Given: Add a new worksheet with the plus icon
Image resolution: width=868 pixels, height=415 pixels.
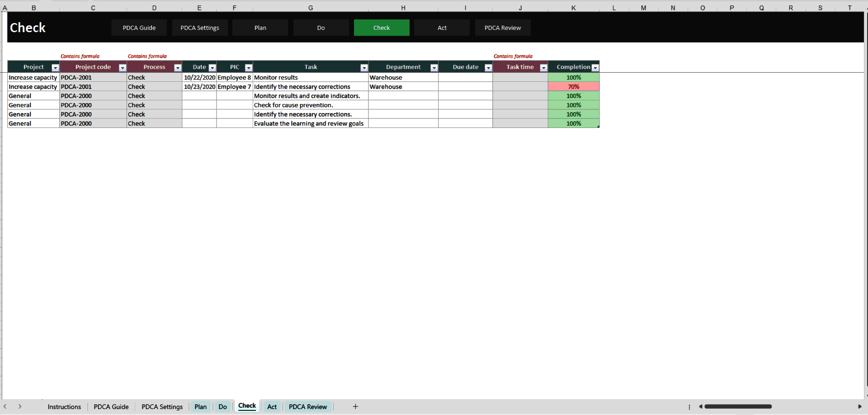Looking at the screenshot, I should (355, 406).
